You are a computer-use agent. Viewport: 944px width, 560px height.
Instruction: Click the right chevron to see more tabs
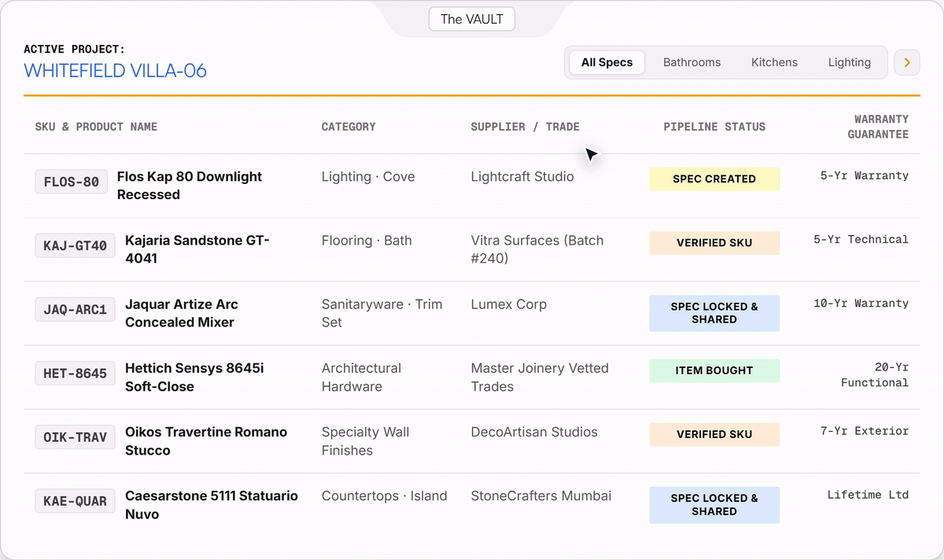coord(907,62)
